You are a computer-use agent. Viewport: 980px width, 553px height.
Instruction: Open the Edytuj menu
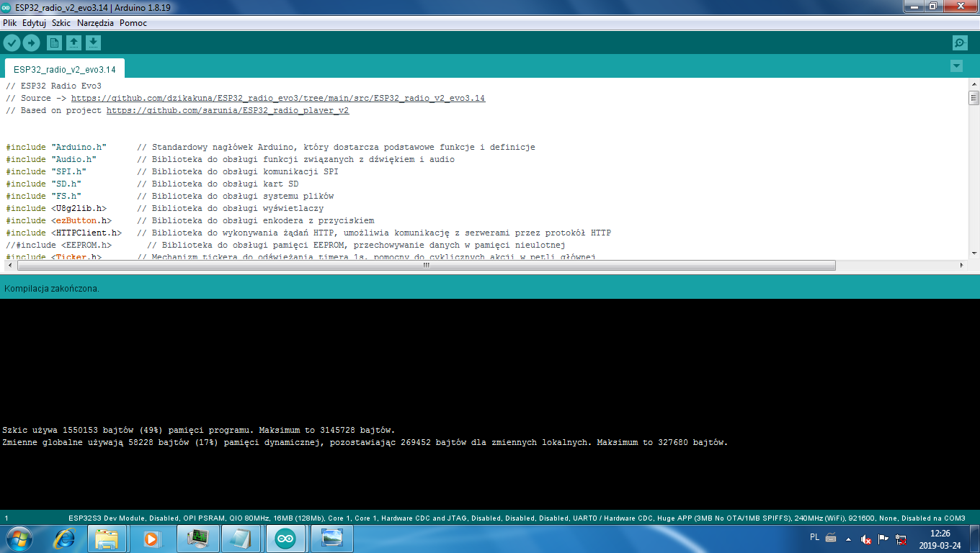click(34, 23)
